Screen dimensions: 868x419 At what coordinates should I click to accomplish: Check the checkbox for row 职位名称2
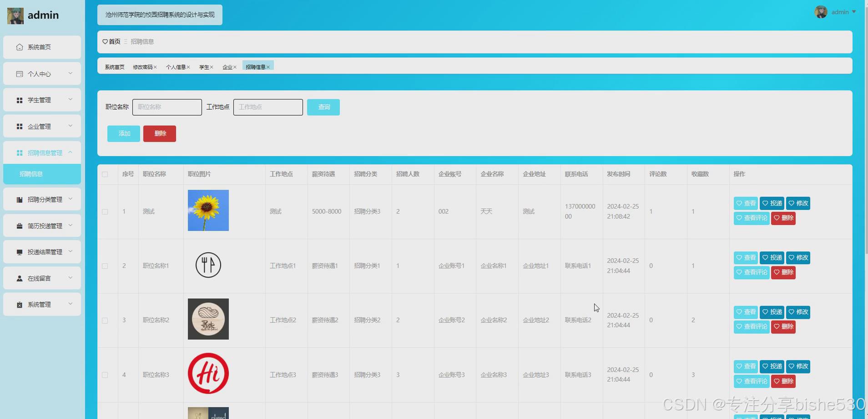[x=105, y=321]
